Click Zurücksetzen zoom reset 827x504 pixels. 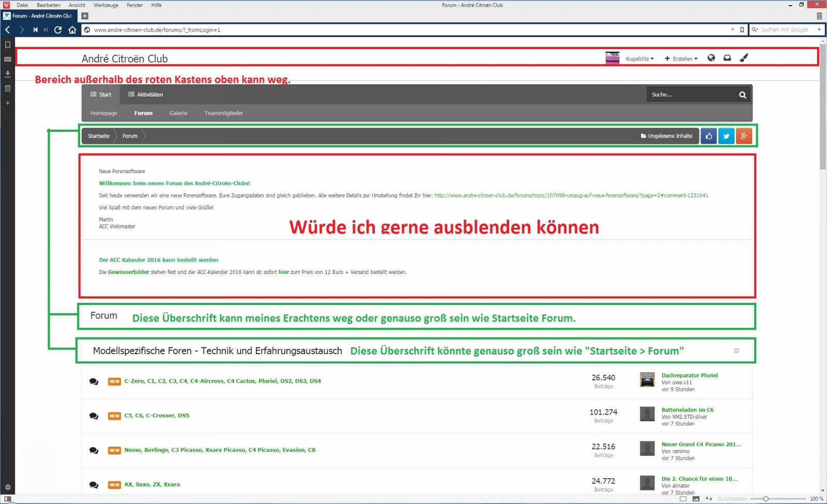tap(732, 499)
